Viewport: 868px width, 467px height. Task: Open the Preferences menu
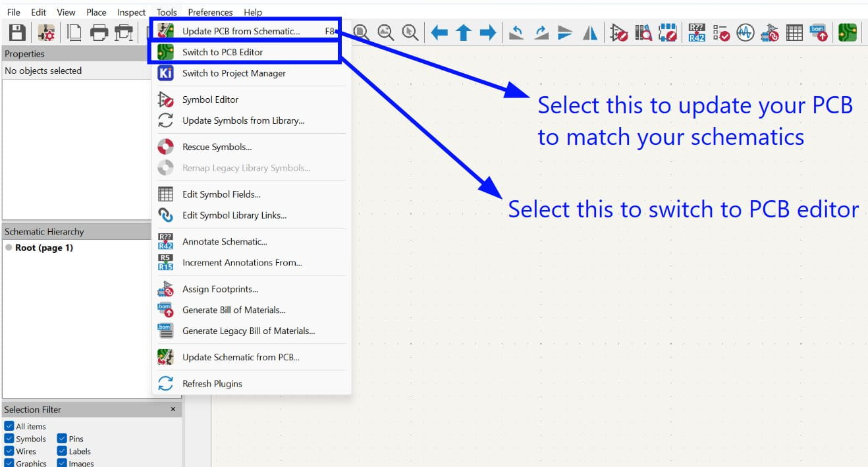(210, 12)
